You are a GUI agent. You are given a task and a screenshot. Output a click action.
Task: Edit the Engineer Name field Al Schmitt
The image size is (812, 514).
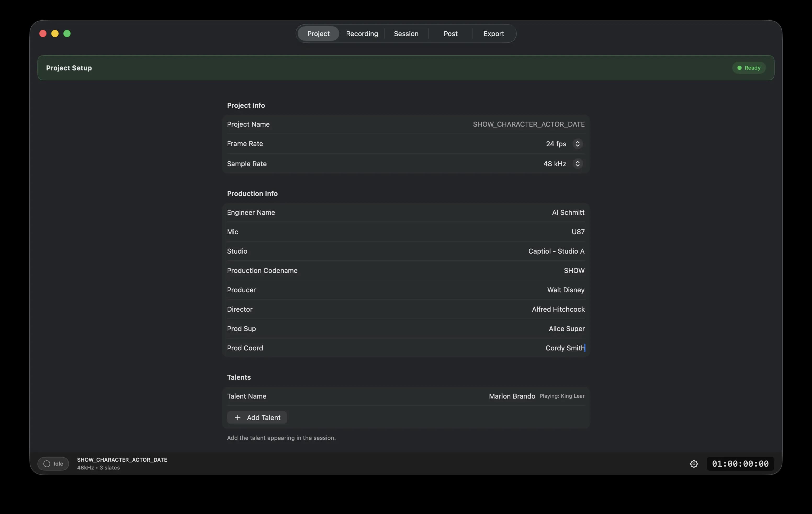(568, 213)
